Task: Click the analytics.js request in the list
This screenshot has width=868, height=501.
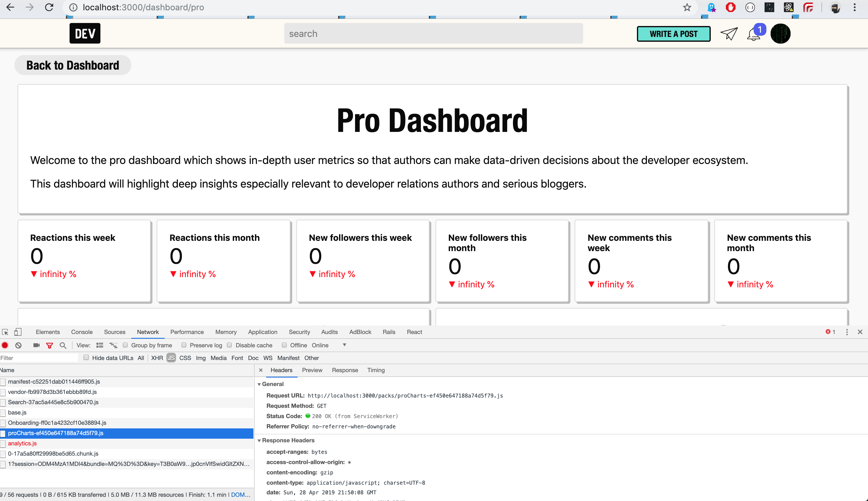Action: pos(22,443)
